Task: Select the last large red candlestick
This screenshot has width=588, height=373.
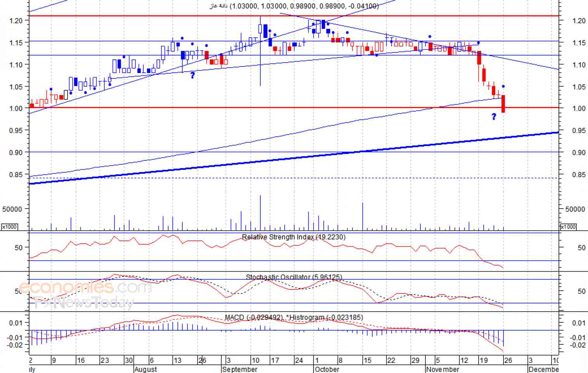Action: [503, 104]
